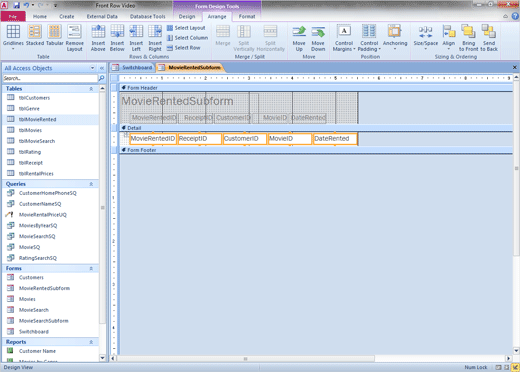The height and width of the screenshot is (372, 520).
Task: Choose Select Row
Action: [x=184, y=48]
